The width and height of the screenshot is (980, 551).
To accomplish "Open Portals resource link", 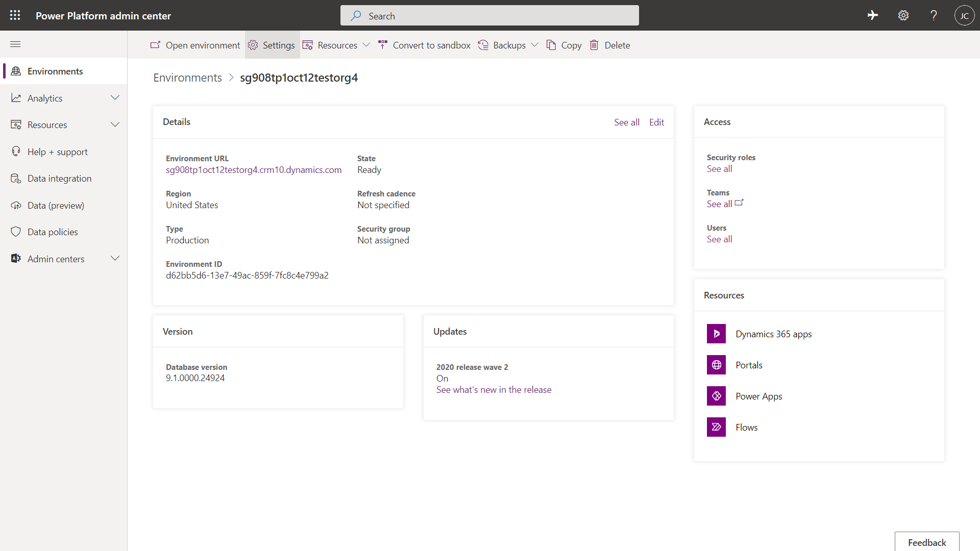I will click(x=749, y=365).
